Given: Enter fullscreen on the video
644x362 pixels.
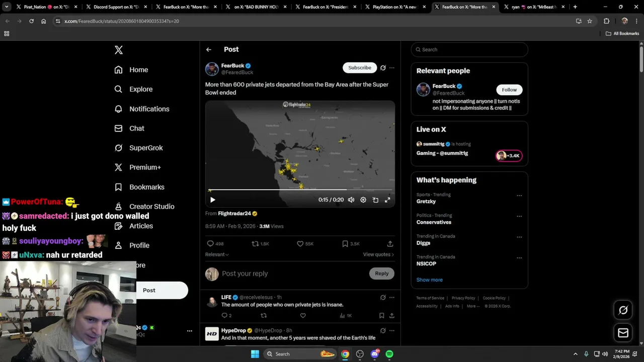Looking at the screenshot, I should 387,200.
